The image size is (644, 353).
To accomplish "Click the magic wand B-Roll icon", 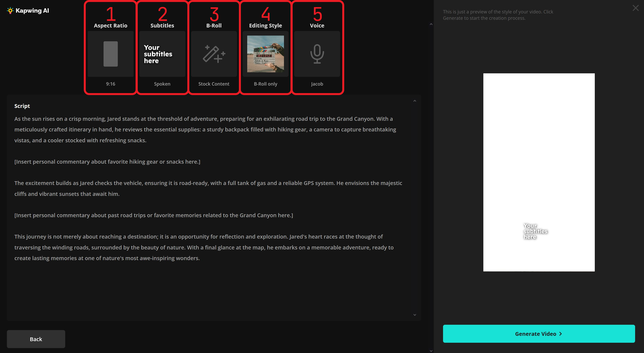I will point(214,54).
